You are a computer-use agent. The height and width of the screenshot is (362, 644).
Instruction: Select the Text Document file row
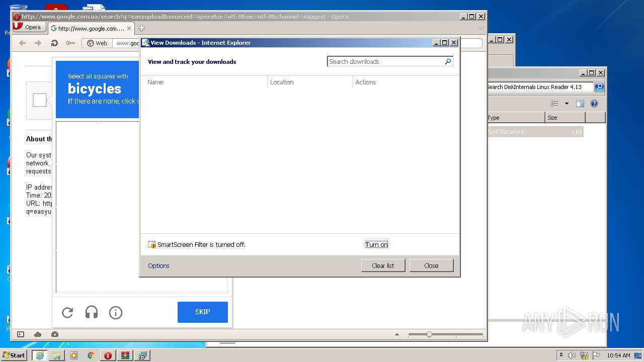[x=535, y=132]
